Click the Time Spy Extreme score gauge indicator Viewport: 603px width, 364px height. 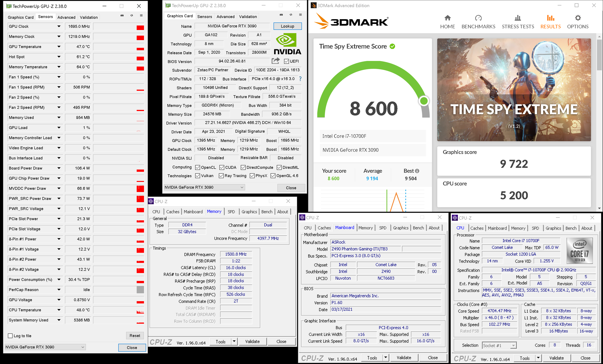(x=424, y=101)
